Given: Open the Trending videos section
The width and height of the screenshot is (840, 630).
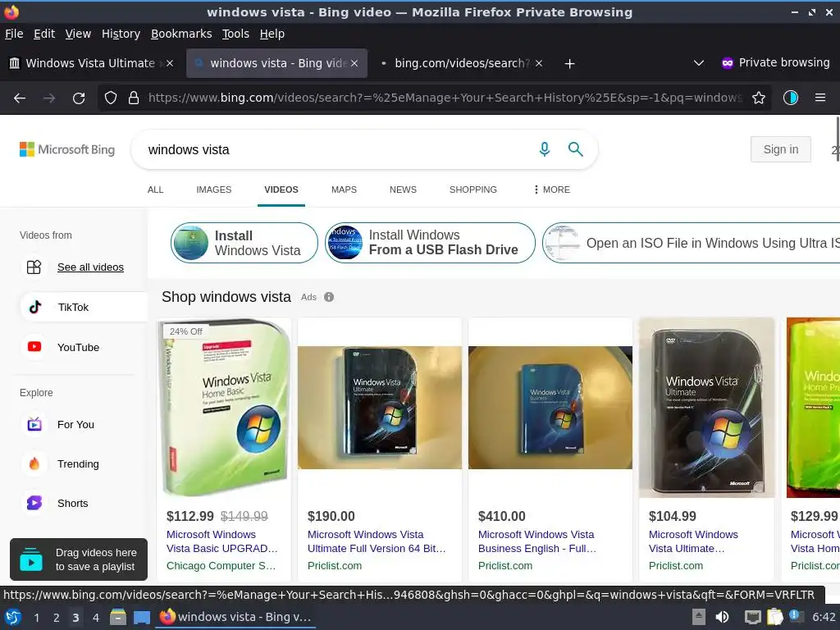Looking at the screenshot, I should [78, 464].
